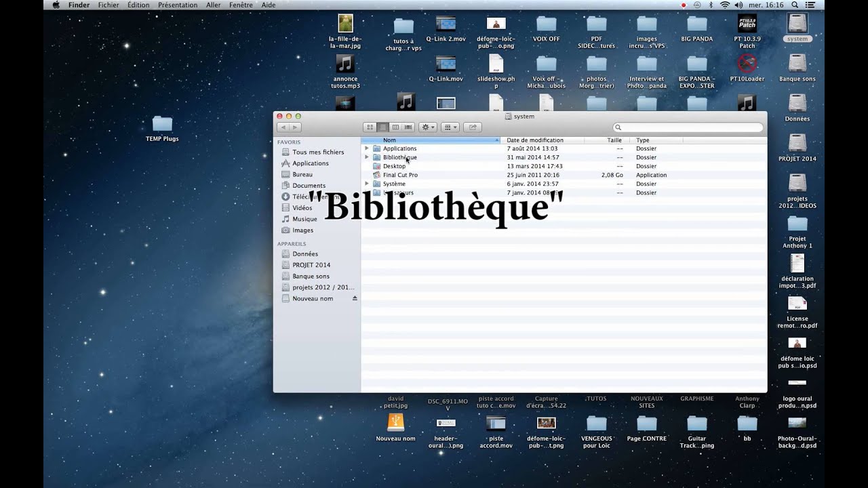
Task: Open the Apple menu
Action: click(x=56, y=5)
